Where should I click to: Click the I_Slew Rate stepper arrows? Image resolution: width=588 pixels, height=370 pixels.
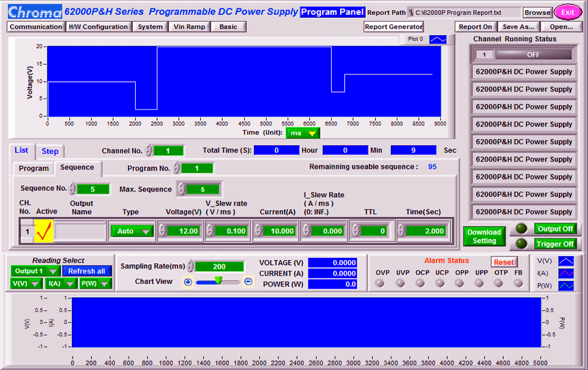click(307, 231)
